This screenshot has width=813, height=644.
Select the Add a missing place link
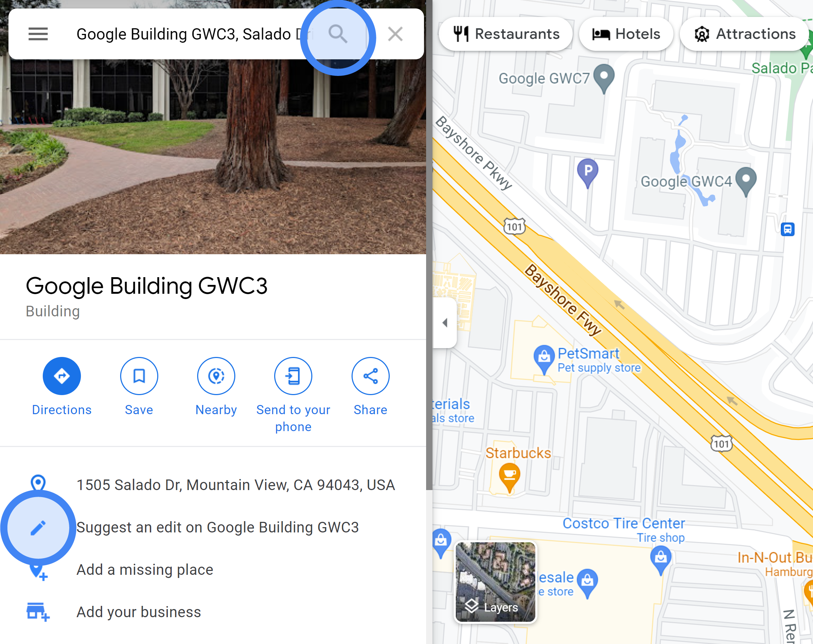pyautogui.click(x=145, y=569)
